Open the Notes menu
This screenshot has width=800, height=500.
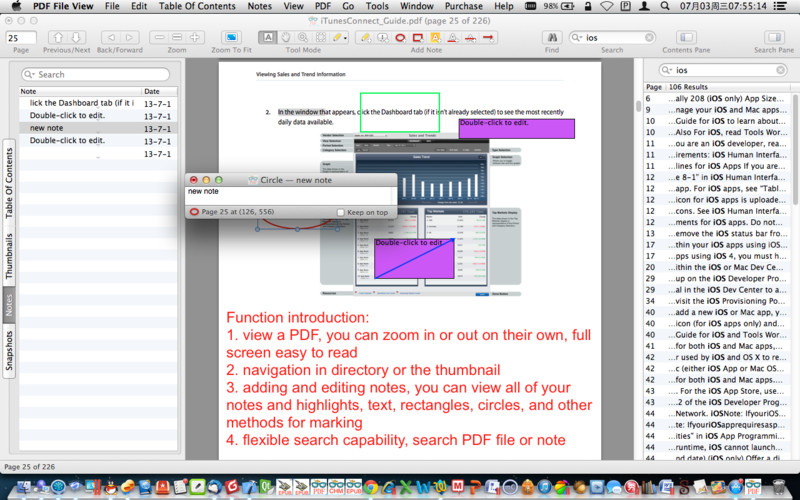pyautogui.click(x=259, y=6)
